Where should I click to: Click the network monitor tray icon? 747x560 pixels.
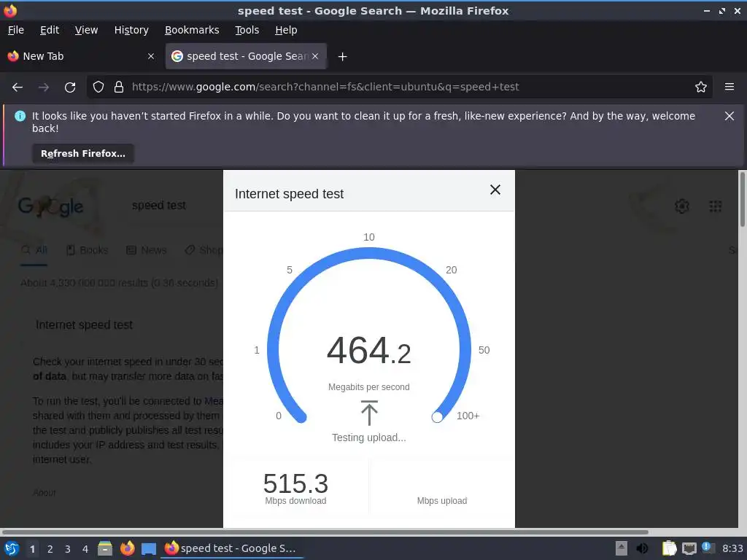(689, 549)
